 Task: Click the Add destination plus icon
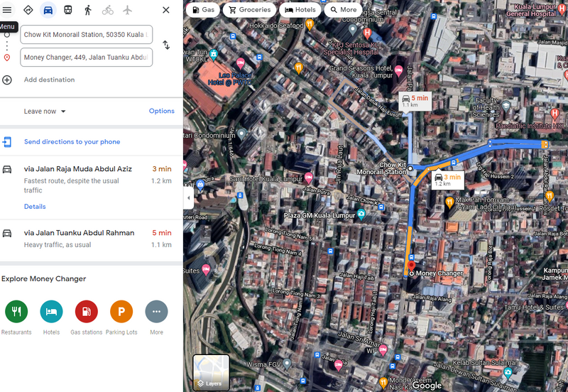(7, 80)
